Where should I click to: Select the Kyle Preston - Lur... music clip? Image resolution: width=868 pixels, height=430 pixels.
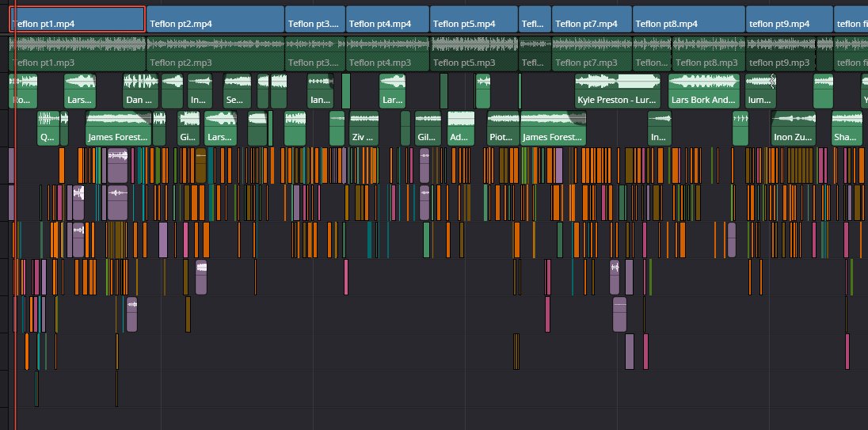(617, 91)
